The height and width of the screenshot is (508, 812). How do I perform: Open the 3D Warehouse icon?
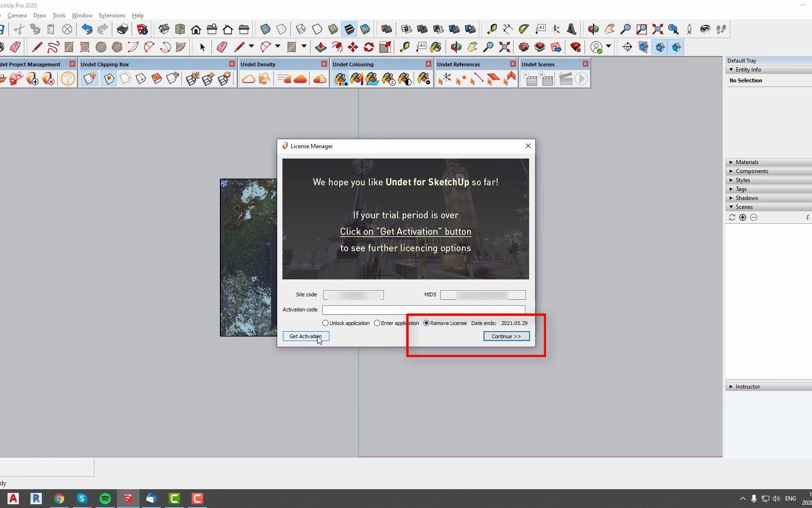[524, 47]
